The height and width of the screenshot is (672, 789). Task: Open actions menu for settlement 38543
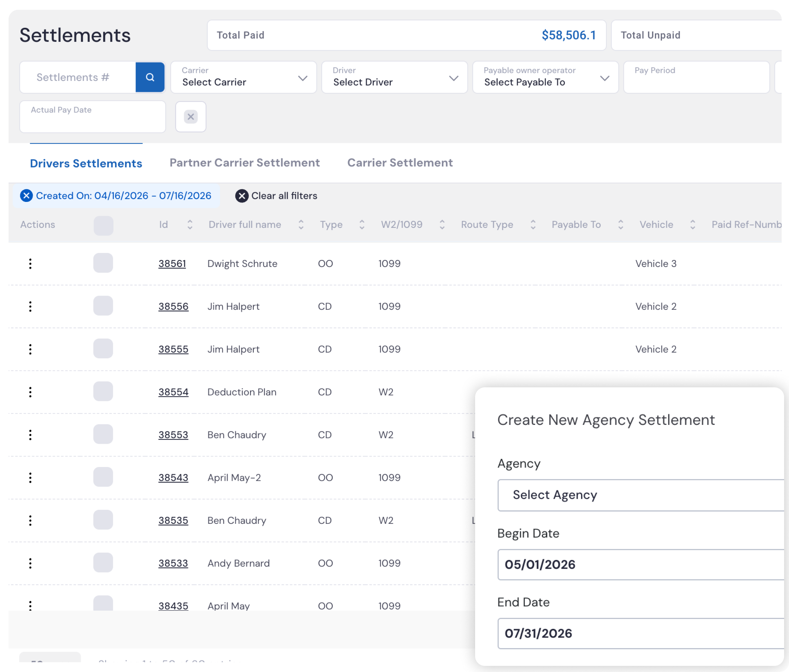31,478
